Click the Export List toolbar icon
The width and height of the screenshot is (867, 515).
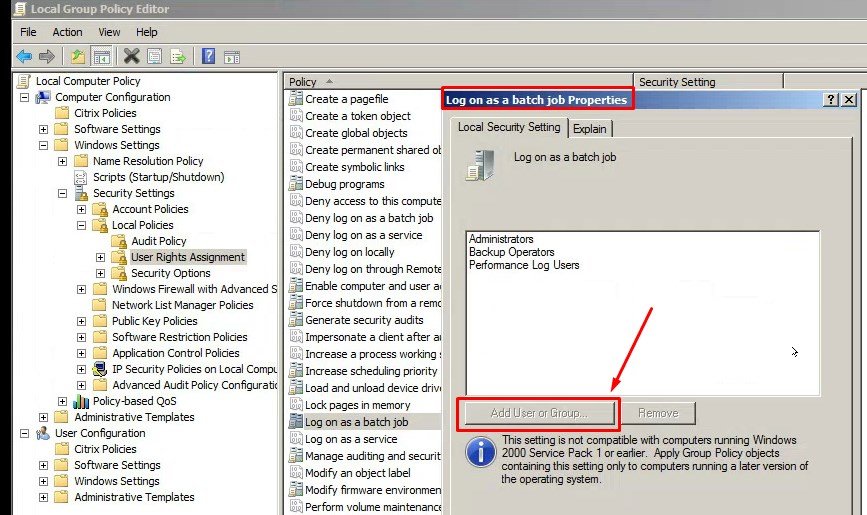(x=178, y=56)
